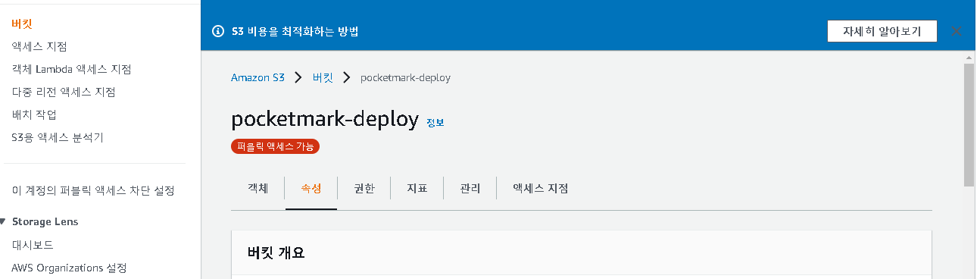Viewport: 980px width, 279px height.
Task: Open the 정보 link beside bucket name
Action: click(x=435, y=122)
